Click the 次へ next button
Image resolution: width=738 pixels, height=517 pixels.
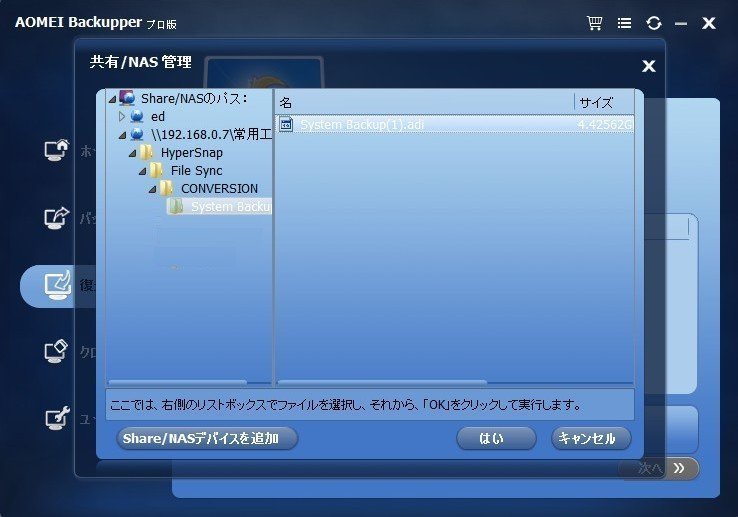click(x=661, y=468)
